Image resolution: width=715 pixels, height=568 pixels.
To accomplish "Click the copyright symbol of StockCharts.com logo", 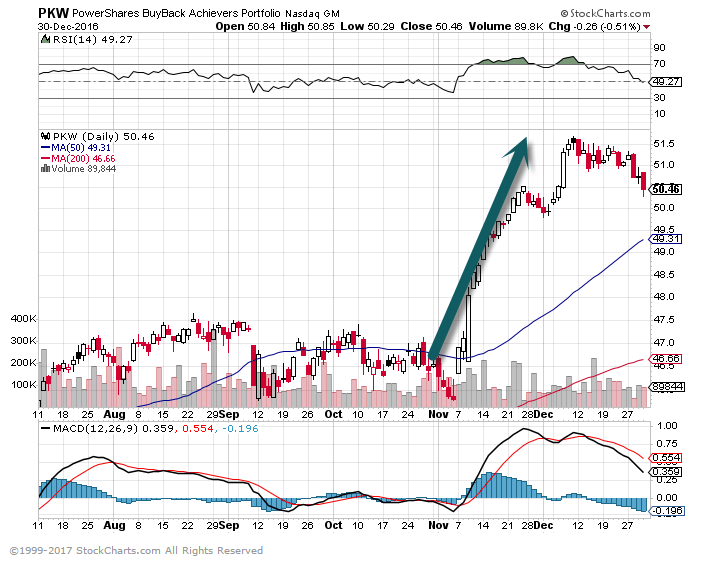I will click(x=565, y=14).
